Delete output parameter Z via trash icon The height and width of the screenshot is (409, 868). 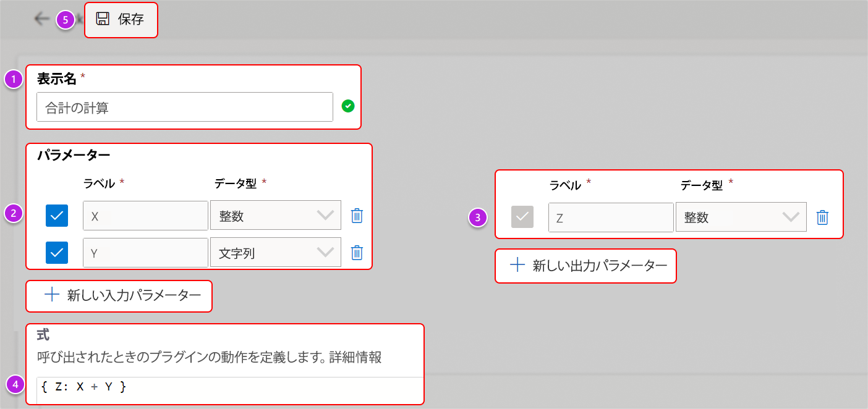822,216
